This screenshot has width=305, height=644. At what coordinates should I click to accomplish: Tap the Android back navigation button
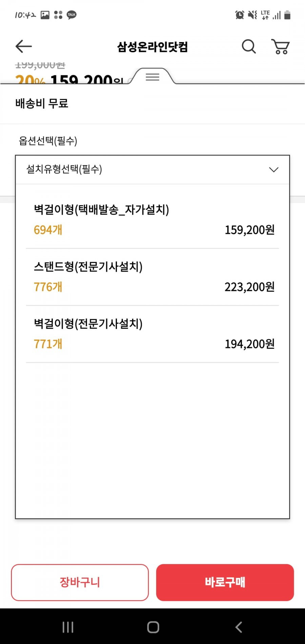pos(239,627)
